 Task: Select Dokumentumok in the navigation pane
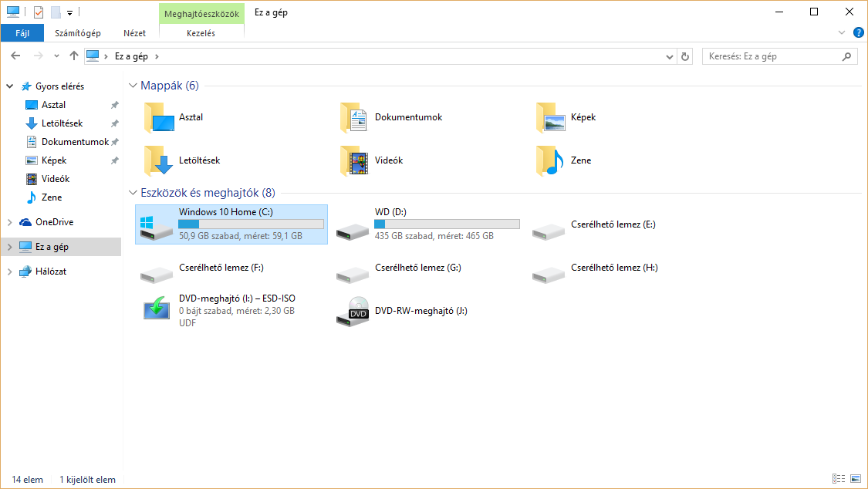coord(75,142)
